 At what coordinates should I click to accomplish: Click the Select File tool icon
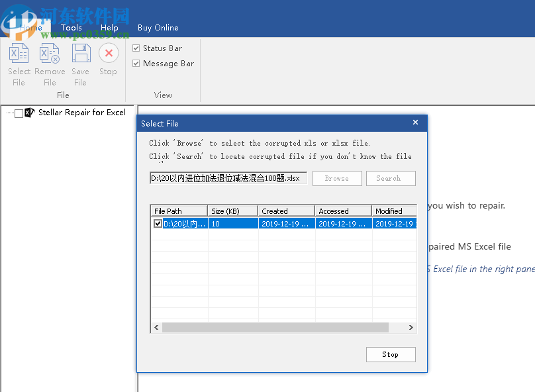[19, 53]
